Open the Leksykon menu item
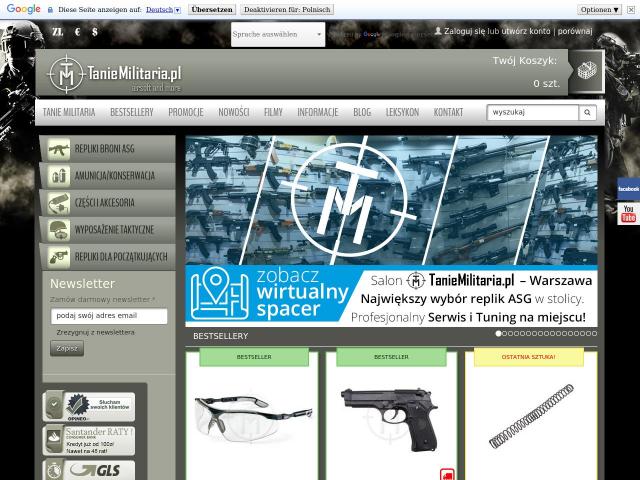The height and width of the screenshot is (480, 640). click(x=402, y=112)
